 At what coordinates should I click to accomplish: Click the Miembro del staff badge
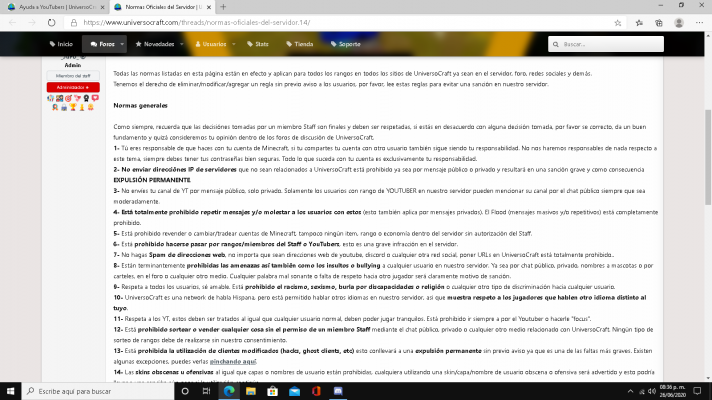tap(73, 76)
